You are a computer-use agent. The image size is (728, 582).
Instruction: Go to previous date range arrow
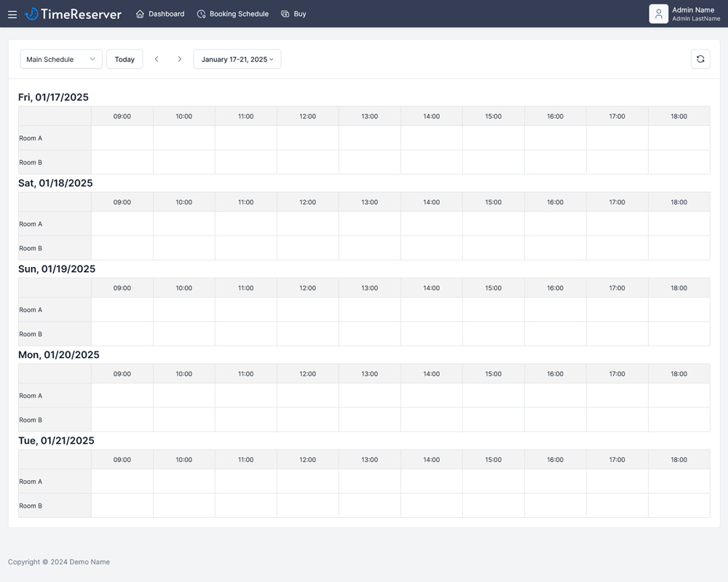[x=157, y=59]
